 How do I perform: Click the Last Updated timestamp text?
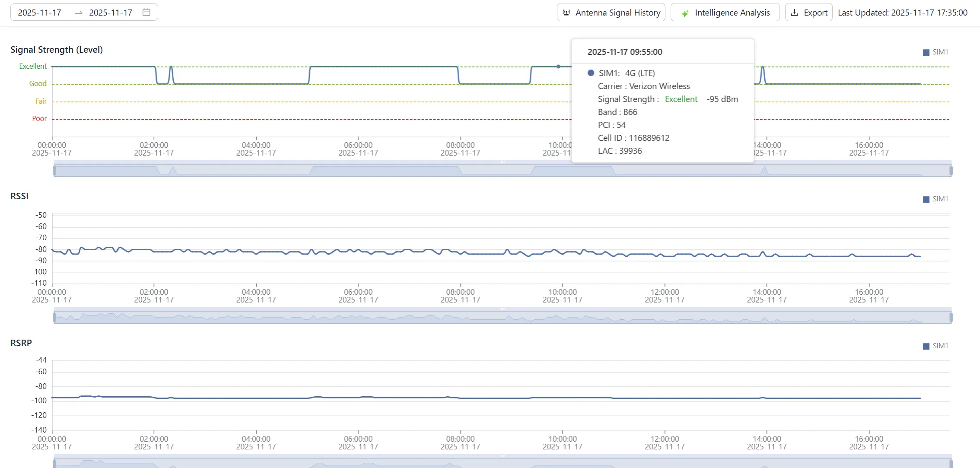(x=903, y=13)
